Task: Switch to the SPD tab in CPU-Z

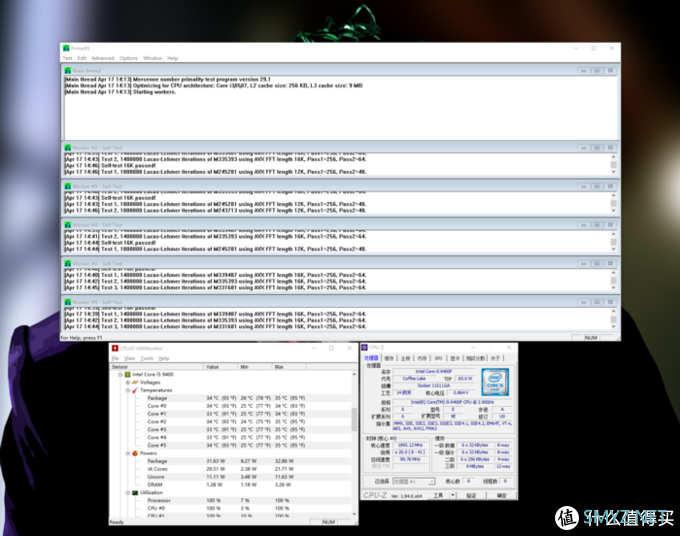Action: [x=438, y=358]
